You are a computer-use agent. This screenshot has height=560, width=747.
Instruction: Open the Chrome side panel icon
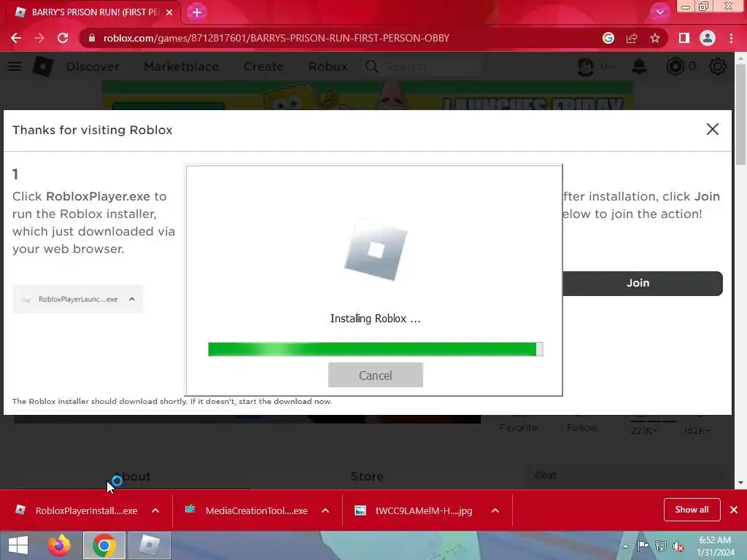click(684, 38)
